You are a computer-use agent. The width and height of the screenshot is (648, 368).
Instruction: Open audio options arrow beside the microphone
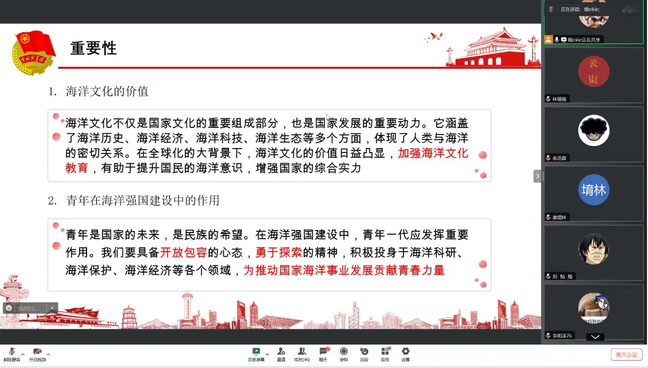tap(23, 354)
